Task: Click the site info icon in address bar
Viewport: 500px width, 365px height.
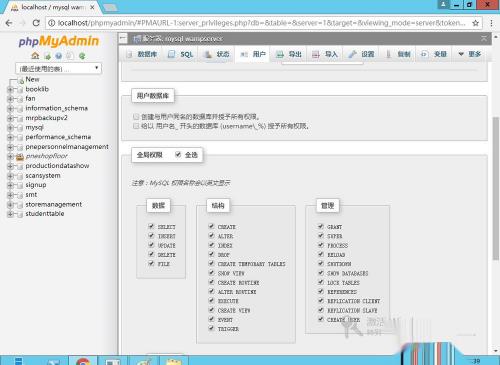Action: [51, 23]
